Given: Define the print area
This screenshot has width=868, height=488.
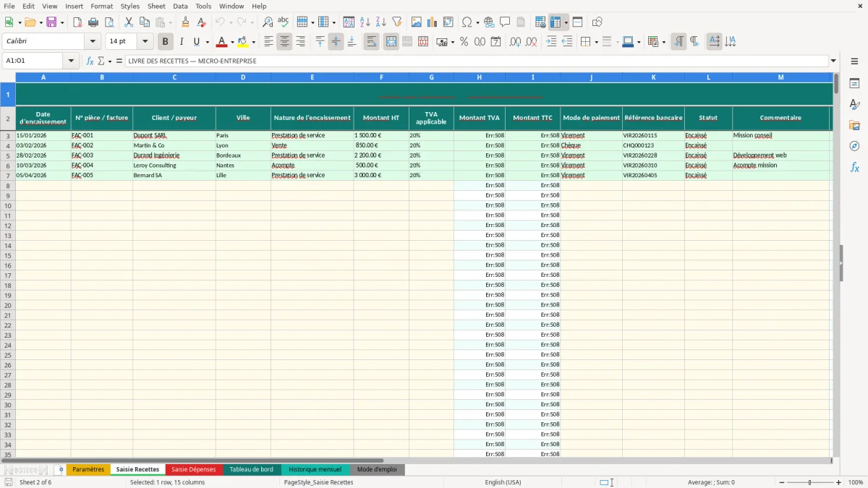Looking at the screenshot, I should coord(540,22).
